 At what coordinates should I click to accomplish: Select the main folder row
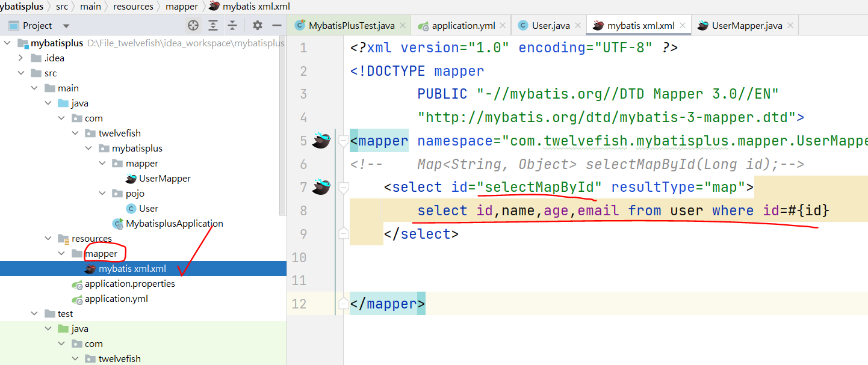pyautogui.click(x=143, y=88)
